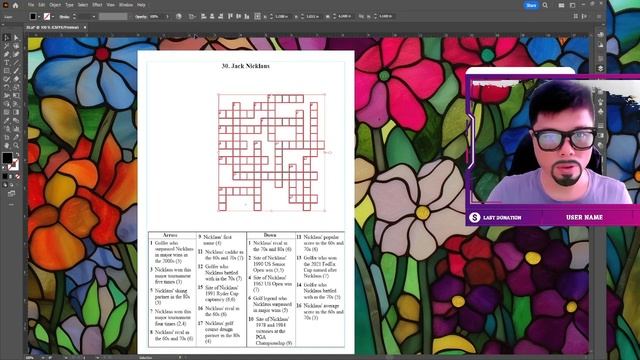Select the Lasso tool
The height and width of the screenshot is (360, 640).
click(16, 46)
